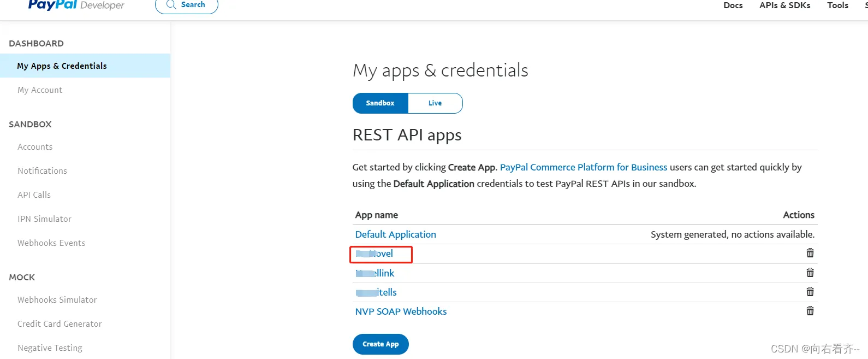Open Default Application credentials
The height and width of the screenshot is (359, 868).
395,234
